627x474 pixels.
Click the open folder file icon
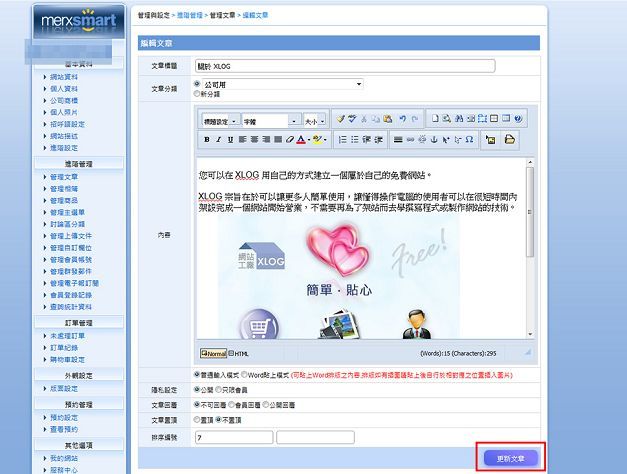pyautogui.click(x=509, y=140)
